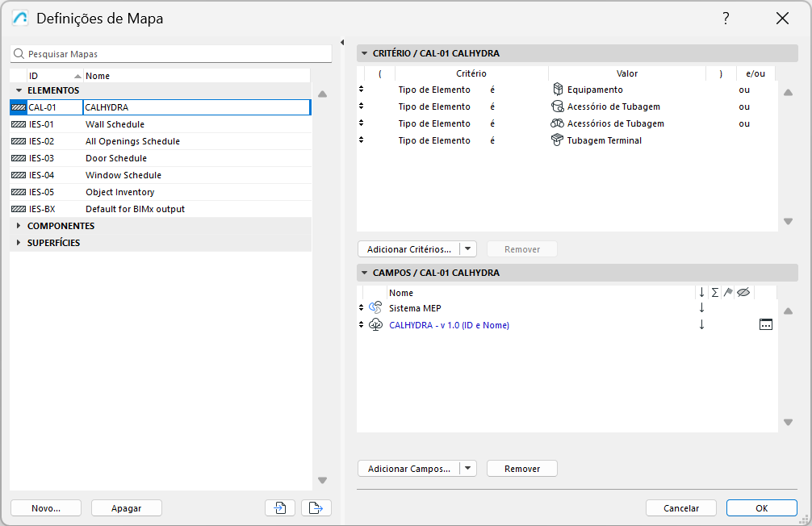Click the export schedule scheme icon

[x=316, y=508]
